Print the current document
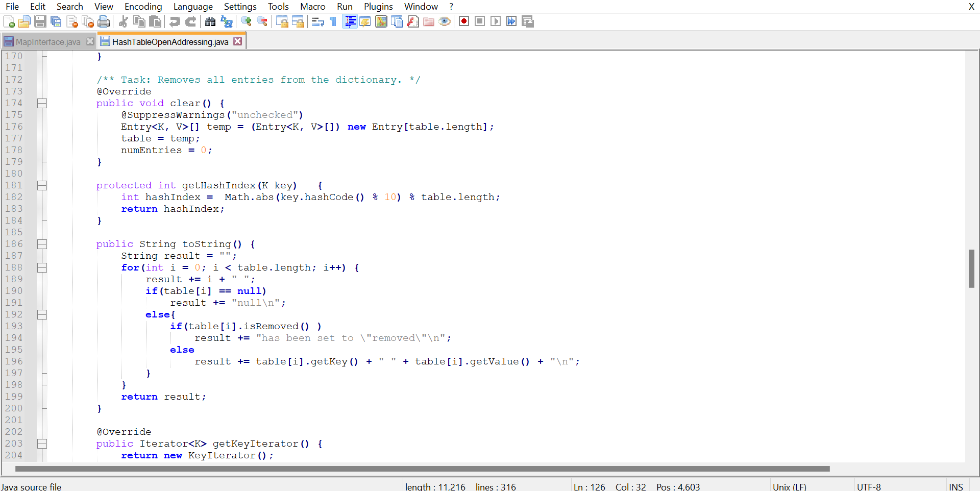The width and height of the screenshot is (980, 491). 104,21
